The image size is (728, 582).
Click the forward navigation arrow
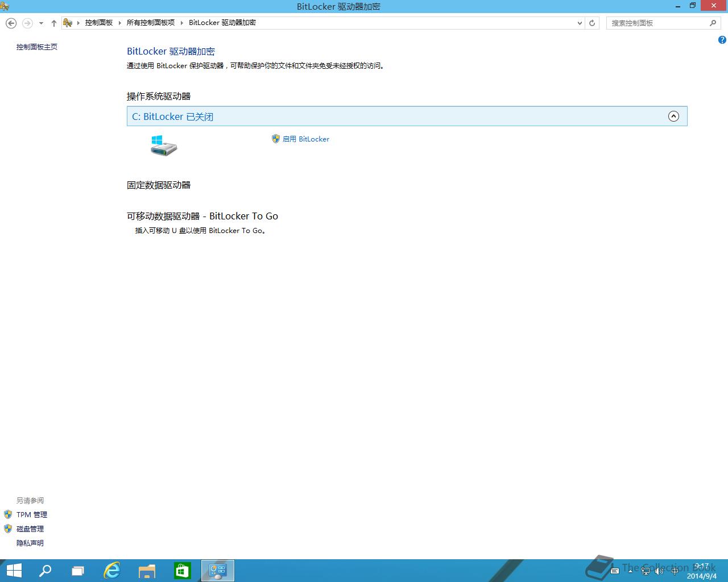click(27, 23)
